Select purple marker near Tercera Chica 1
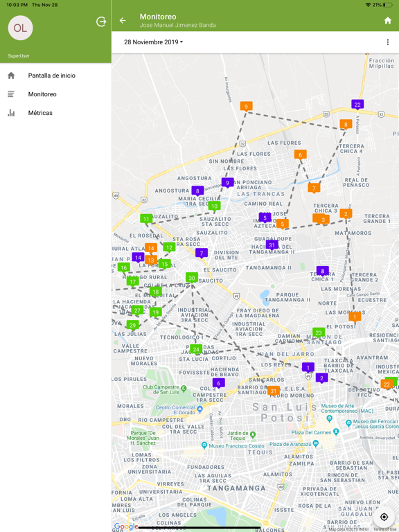The image size is (399, 532). (322, 272)
